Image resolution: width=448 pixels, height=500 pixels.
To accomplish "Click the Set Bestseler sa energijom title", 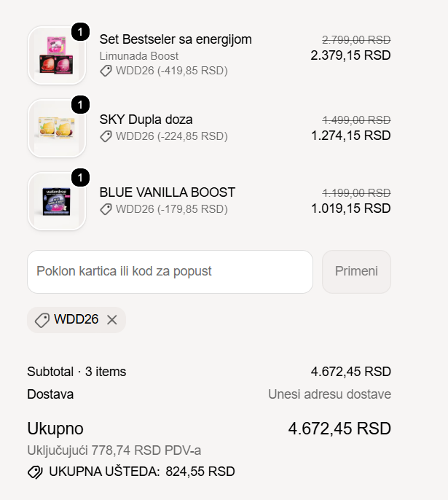I will pyautogui.click(x=176, y=39).
